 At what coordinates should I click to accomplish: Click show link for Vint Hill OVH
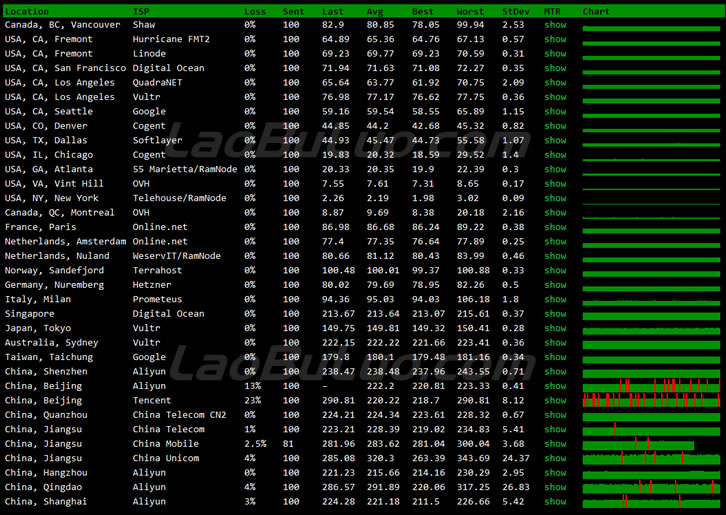555,184
